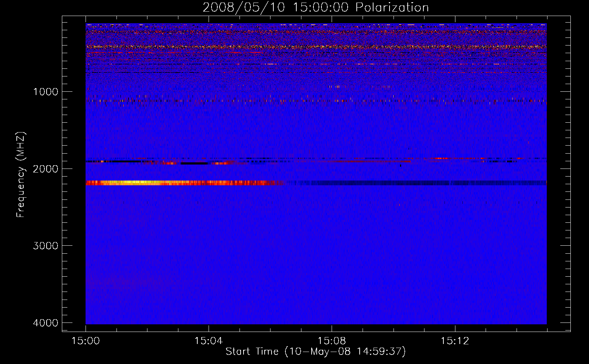Select the 2000 MHz frequency tick label

coord(46,169)
